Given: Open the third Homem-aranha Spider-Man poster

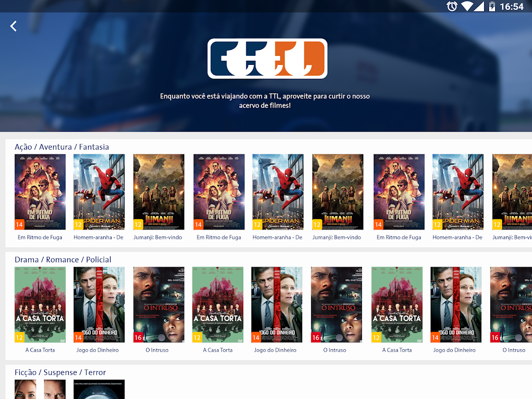Looking at the screenshot, I should pyautogui.click(x=458, y=192).
